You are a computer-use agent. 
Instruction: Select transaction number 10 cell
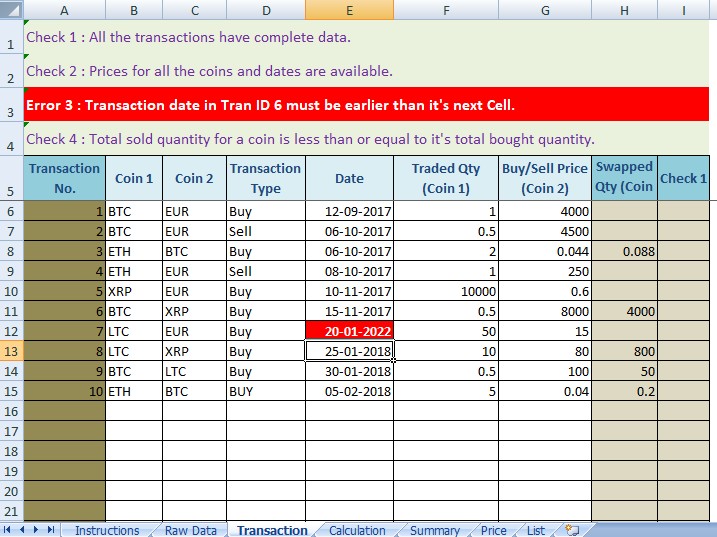click(64, 391)
